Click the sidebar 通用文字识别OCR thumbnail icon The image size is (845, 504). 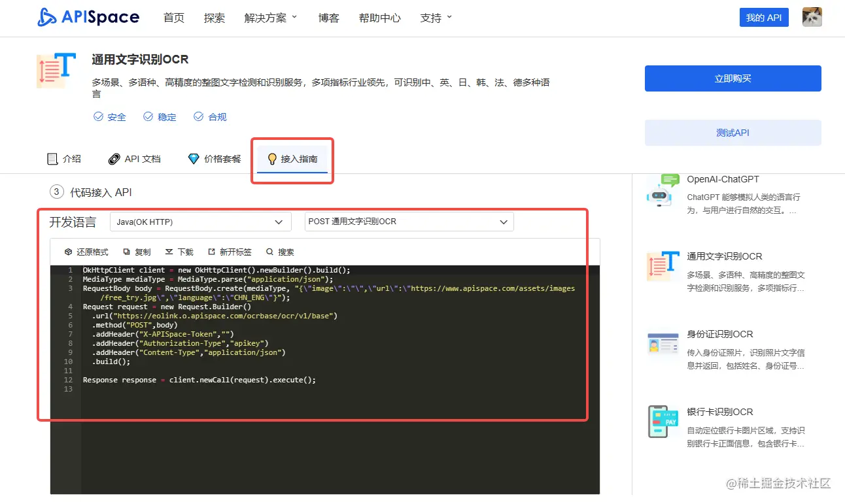(x=663, y=267)
